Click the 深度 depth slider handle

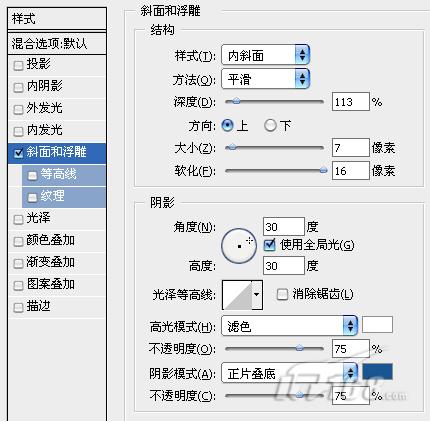click(236, 101)
